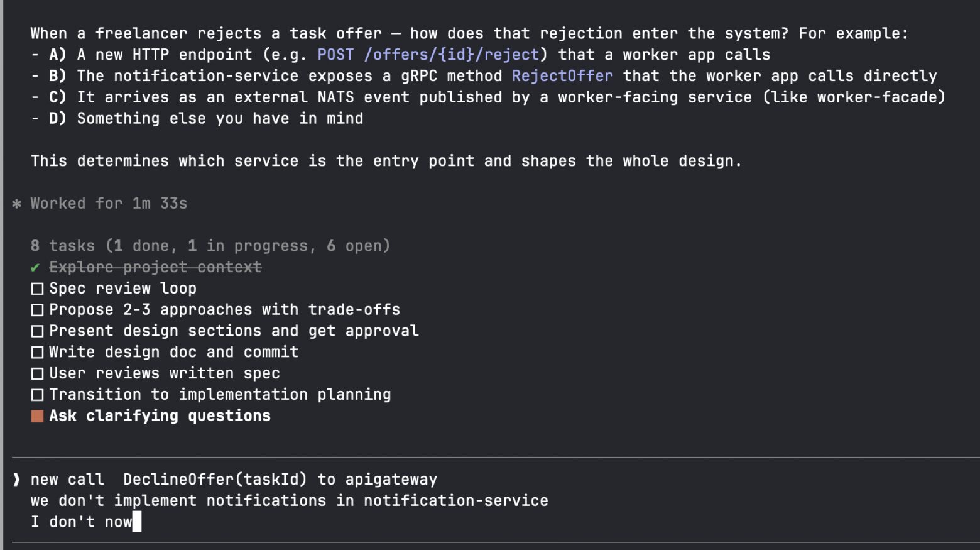Click the DeclineOffer(taskId) input line

[x=234, y=480]
